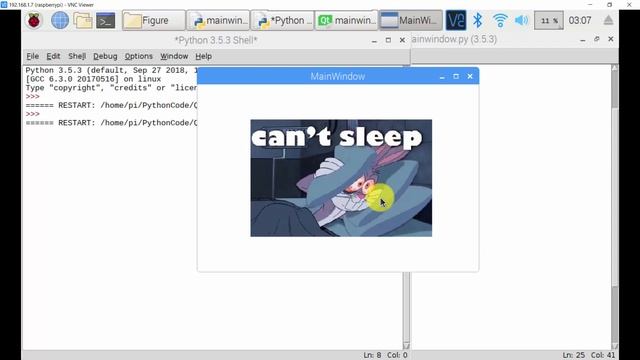640x360 pixels.
Task: Open the Edit menu in Python Shell
Action: [53, 56]
